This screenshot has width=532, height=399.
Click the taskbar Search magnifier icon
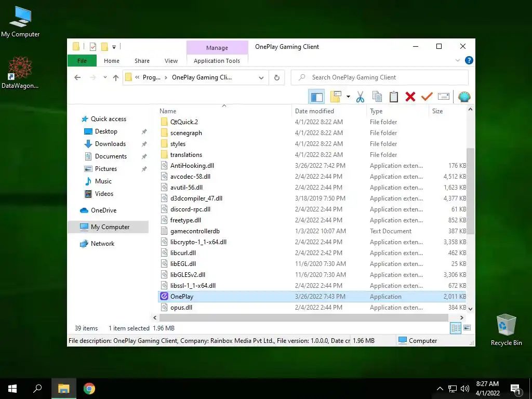click(x=37, y=389)
